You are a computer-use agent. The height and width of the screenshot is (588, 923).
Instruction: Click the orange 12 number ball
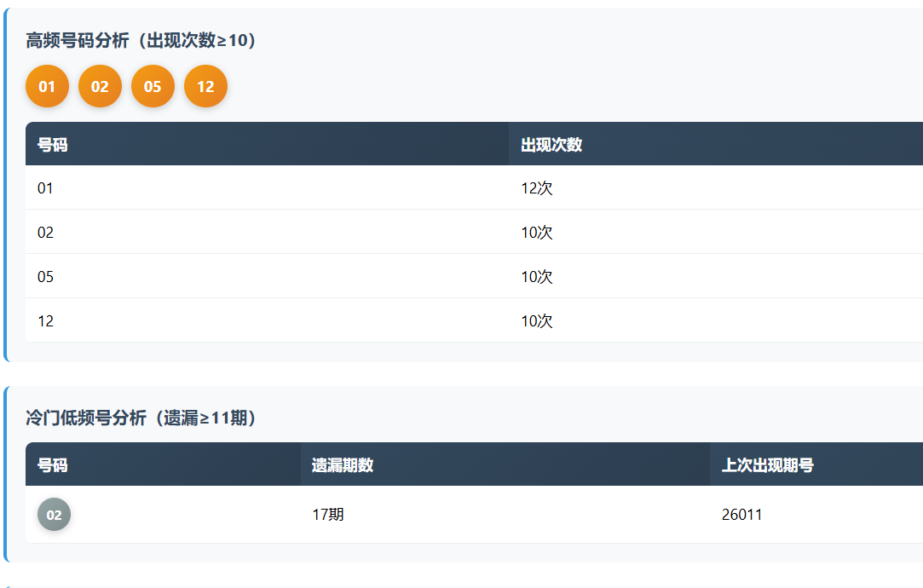205,86
